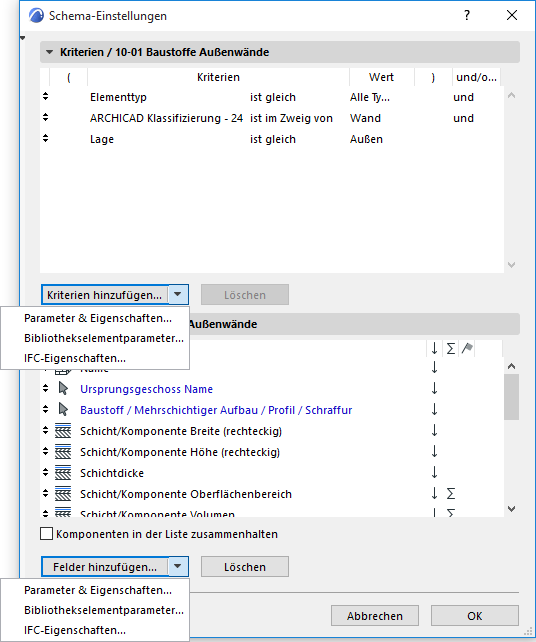Viewport: 536px width, 642px height.
Task: Toggle sort arrow for Ursprungsgeschoss Name
Action: coord(434,388)
